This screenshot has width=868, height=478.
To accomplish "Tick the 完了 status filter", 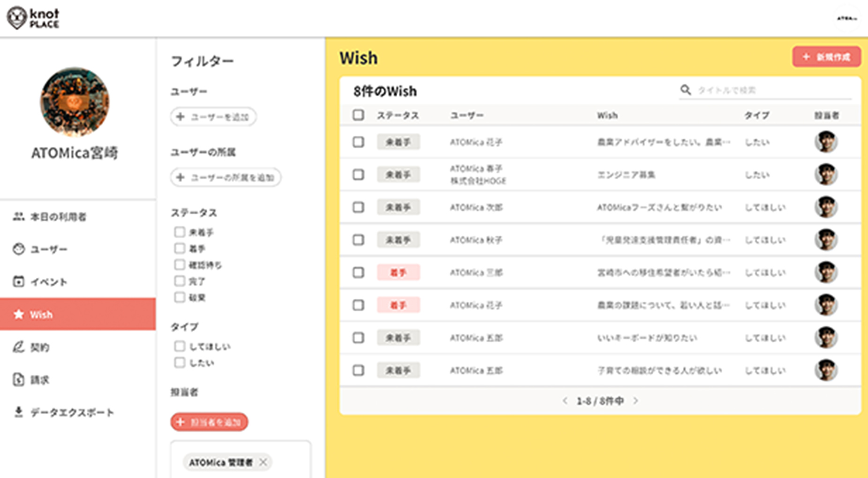I will click(x=180, y=281).
